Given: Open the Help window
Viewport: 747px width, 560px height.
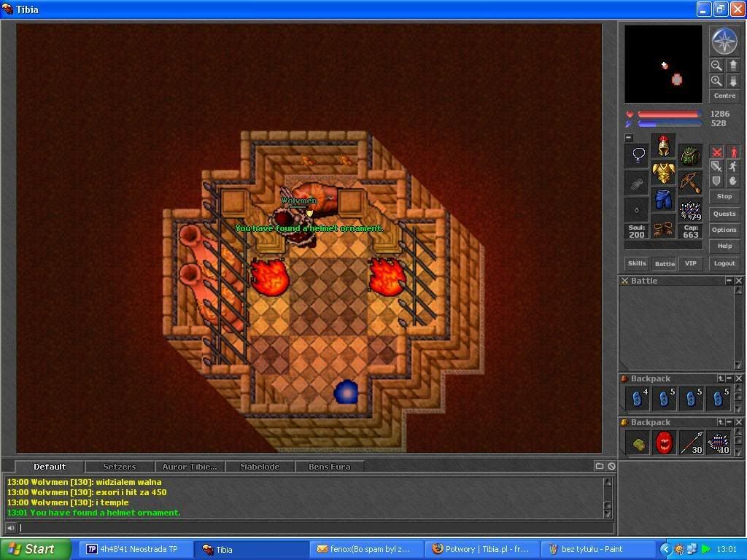Looking at the screenshot, I should 724,246.
